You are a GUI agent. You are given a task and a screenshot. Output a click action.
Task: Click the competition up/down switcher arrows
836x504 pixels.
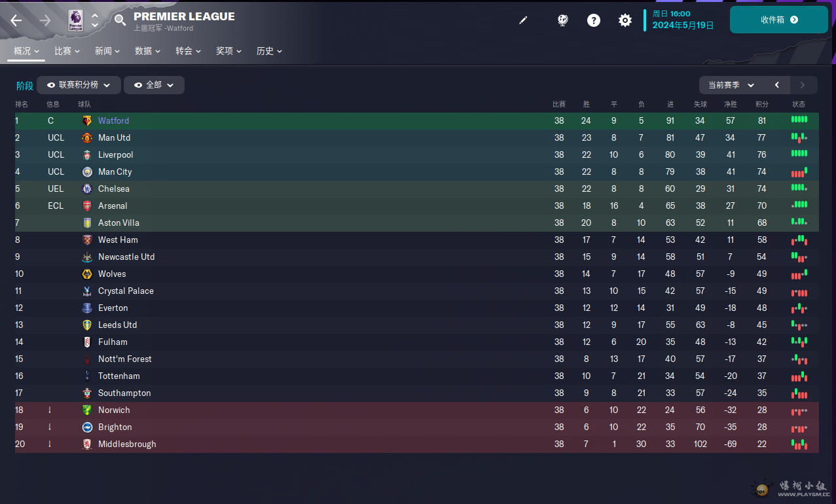click(95, 20)
